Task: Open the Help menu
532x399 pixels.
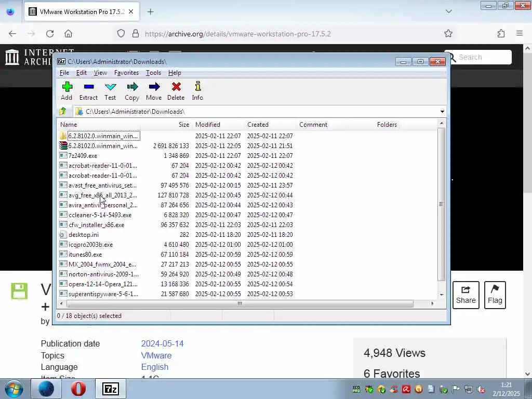Action: [x=175, y=73]
